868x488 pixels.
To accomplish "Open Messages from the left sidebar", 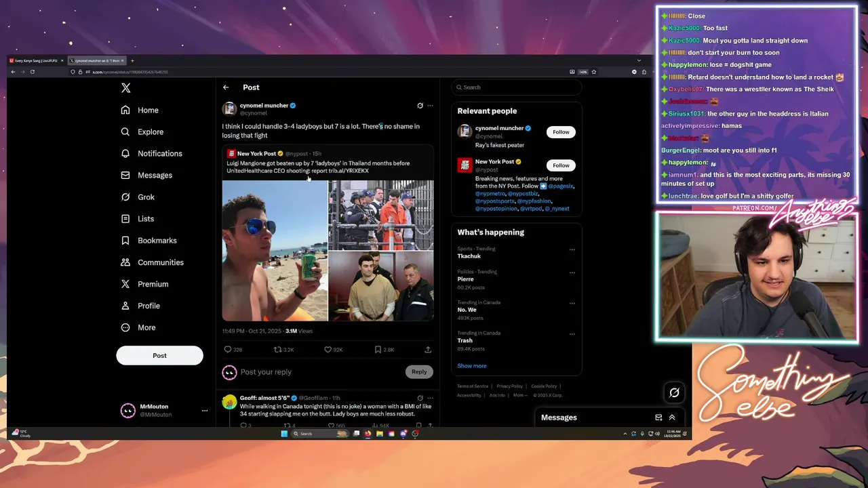I will pos(146,175).
